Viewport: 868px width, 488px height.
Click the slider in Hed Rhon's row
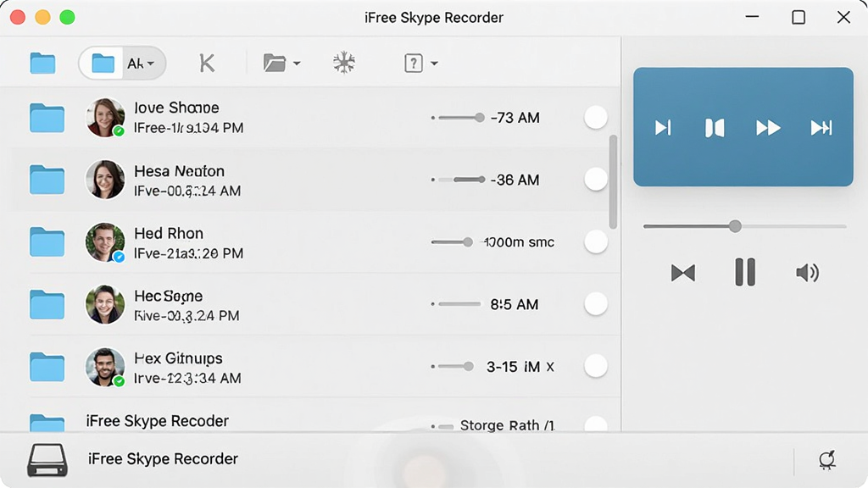452,242
